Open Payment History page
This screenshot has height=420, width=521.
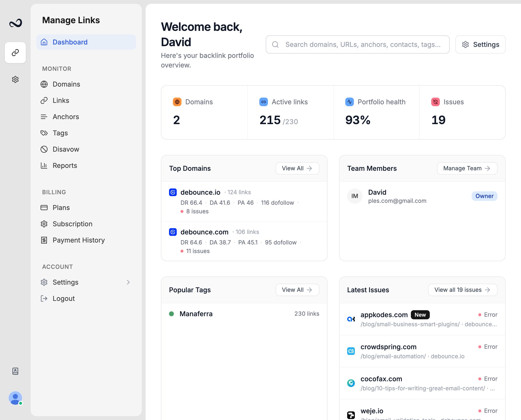[x=86, y=240]
